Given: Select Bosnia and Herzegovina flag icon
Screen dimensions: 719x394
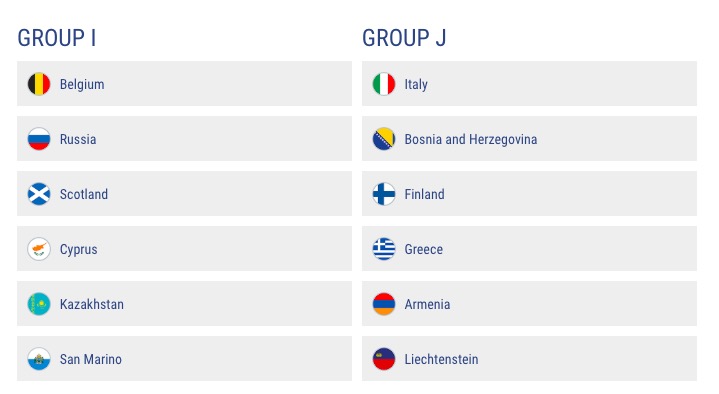Looking at the screenshot, I should coord(384,139).
